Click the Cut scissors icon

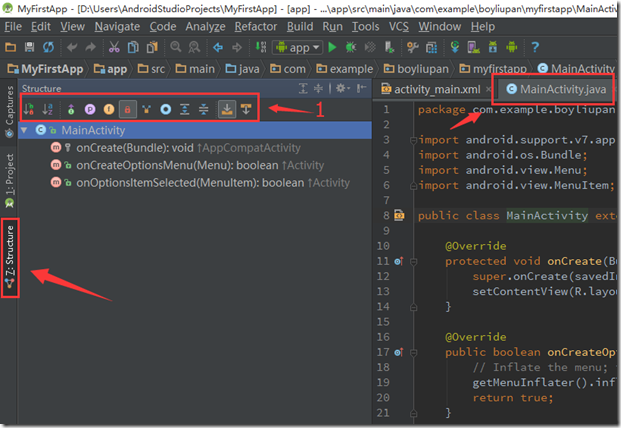[x=116, y=47]
